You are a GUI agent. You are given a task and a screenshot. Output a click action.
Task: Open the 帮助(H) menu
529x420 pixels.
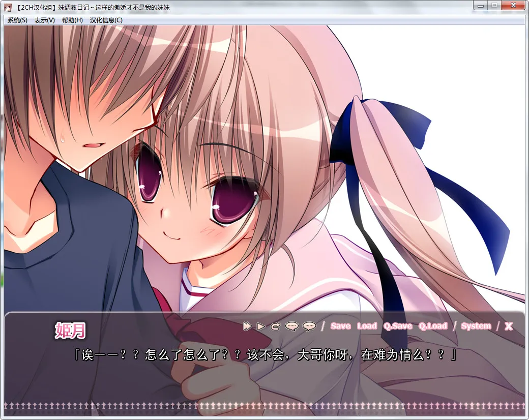(x=72, y=20)
